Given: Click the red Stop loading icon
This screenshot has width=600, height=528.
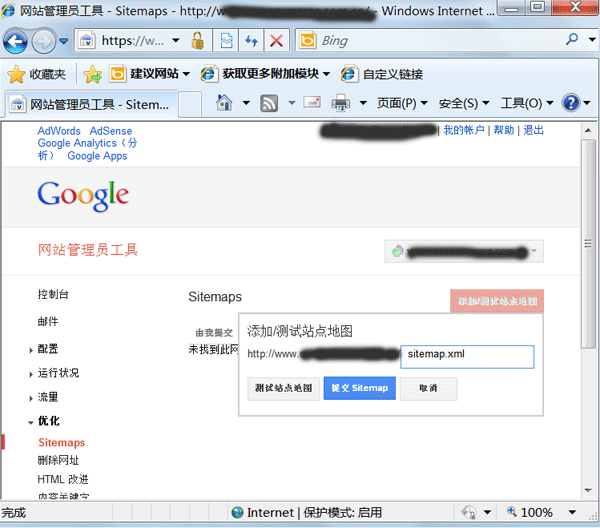Looking at the screenshot, I should (275, 42).
